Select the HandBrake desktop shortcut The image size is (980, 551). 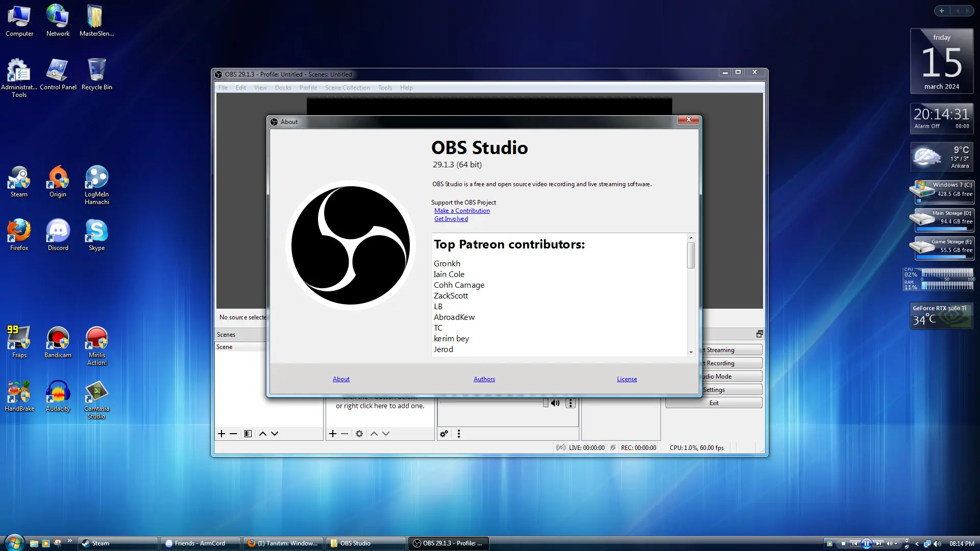19,396
